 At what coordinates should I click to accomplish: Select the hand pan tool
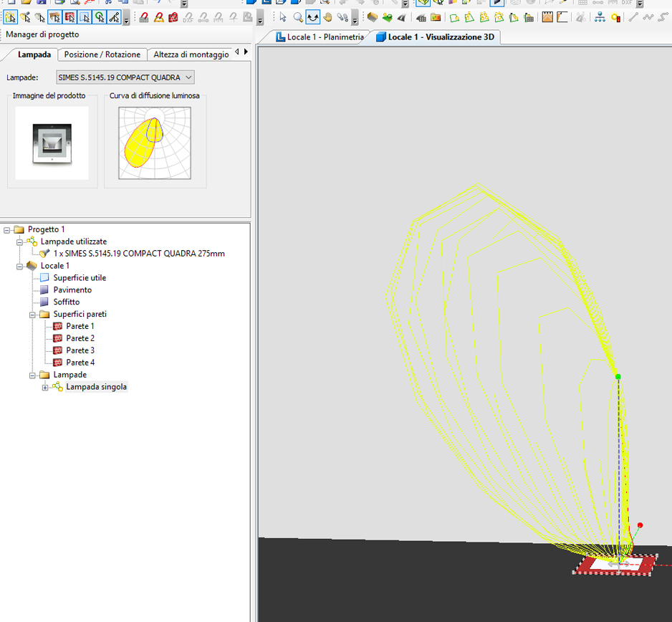(328, 17)
